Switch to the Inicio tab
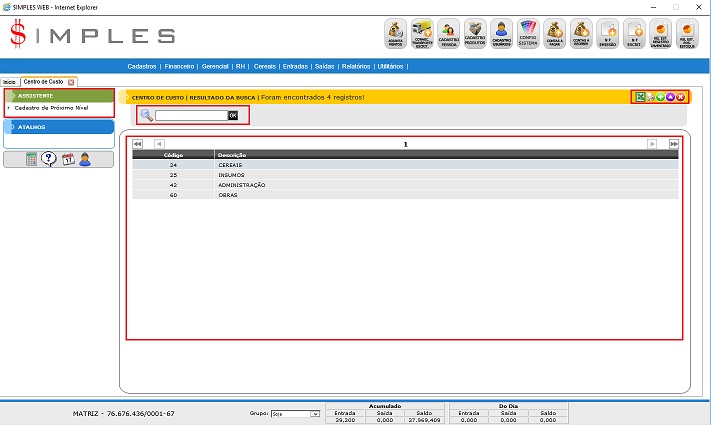This screenshot has height=425, width=711. (9, 81)
